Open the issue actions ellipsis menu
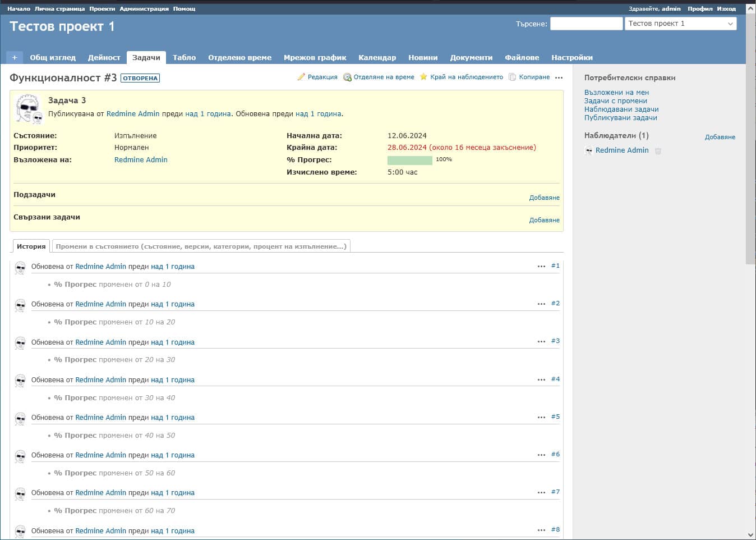Screen dimensions: 756x540 point(559,77)
